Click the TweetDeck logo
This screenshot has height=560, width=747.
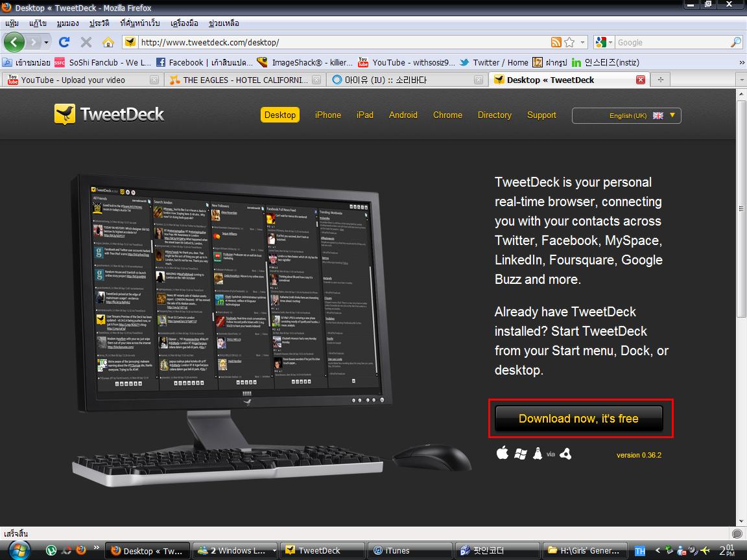[x=109, y=114]
